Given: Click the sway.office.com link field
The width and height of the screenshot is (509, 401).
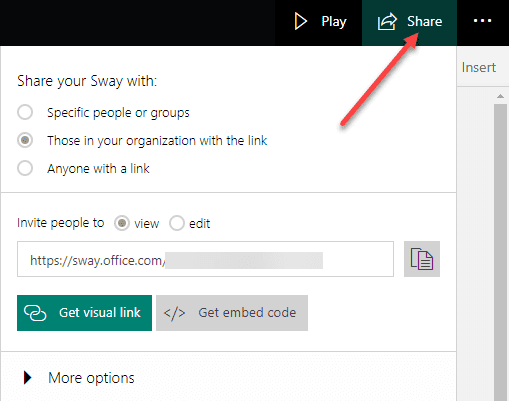Looking at the screenshot, I should click(205, 259).
